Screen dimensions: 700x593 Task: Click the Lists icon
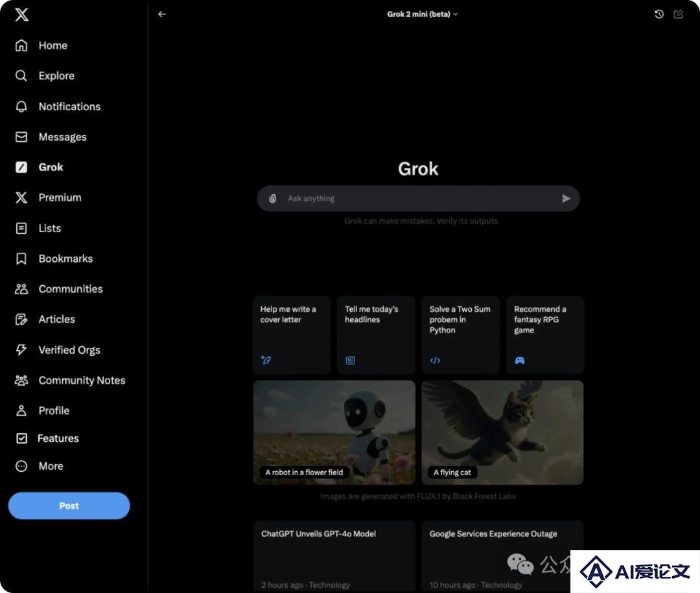pyautogui.click(x=21, y=228)
